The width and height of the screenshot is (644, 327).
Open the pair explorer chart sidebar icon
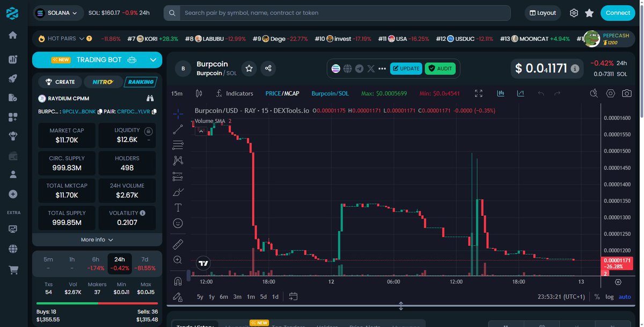(13, 60)
